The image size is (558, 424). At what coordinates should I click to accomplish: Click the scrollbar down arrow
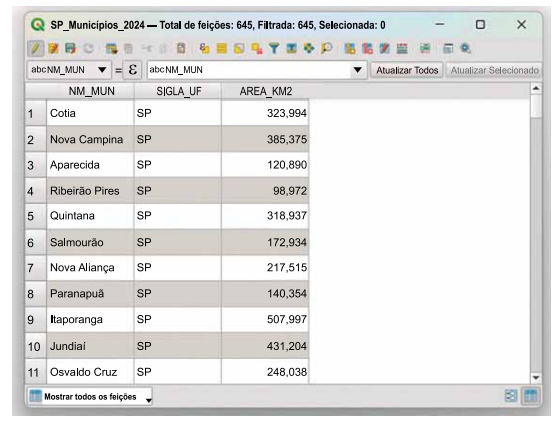coord(536,377)
